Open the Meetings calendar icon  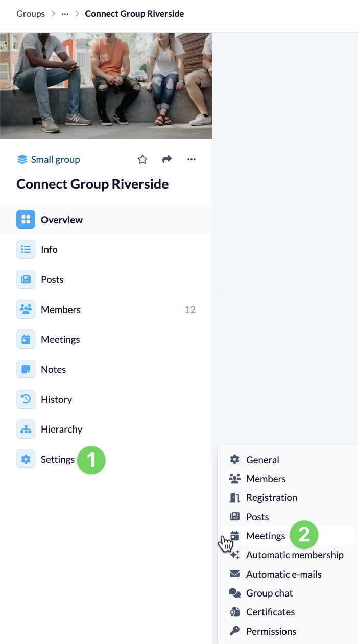click(26, 339)
